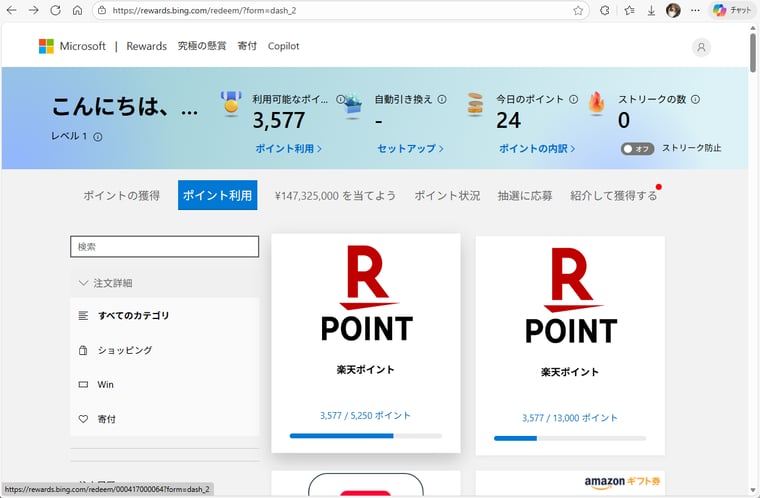Click the 3,577 / 5,250 progress bar

coord(365,436)
